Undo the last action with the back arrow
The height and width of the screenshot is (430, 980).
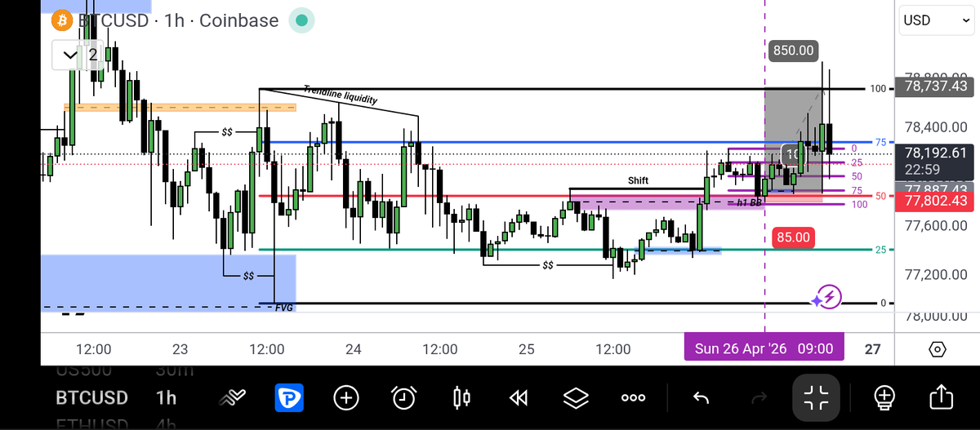click(701, 397)
